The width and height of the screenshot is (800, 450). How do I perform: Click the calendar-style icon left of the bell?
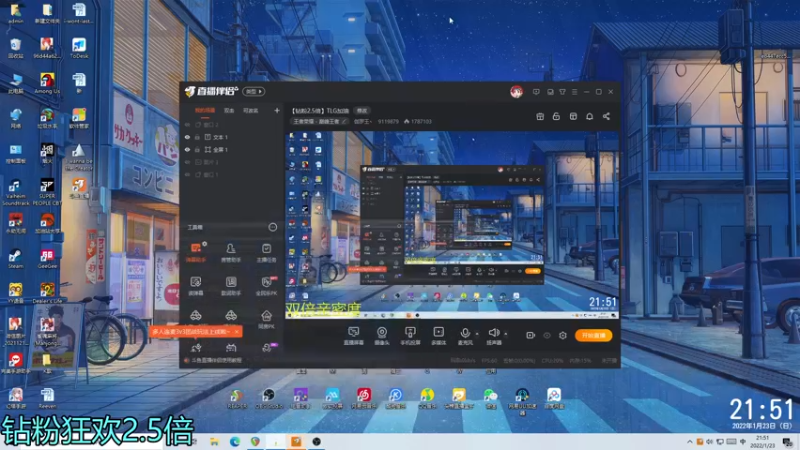pyautogui.click(x=573, y=116)
